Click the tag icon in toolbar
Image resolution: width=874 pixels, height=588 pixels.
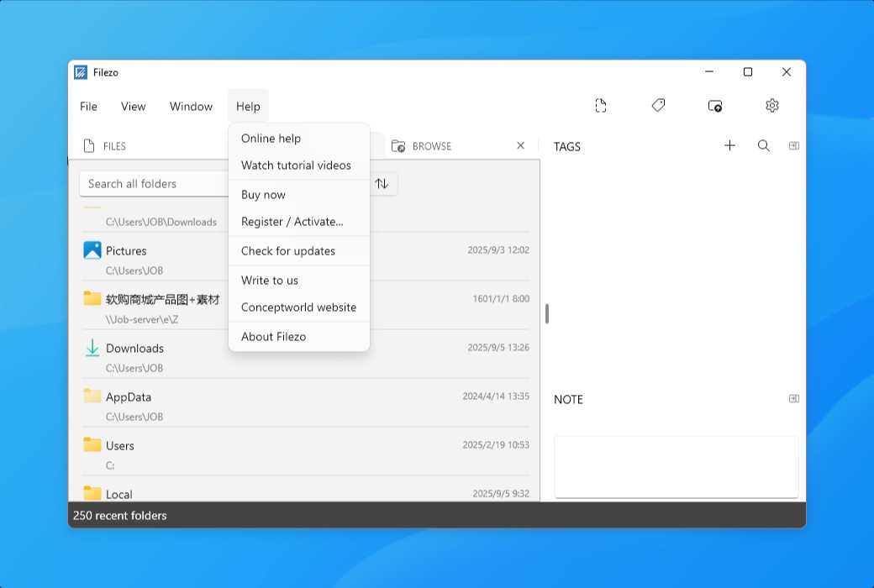coord(658,105)
